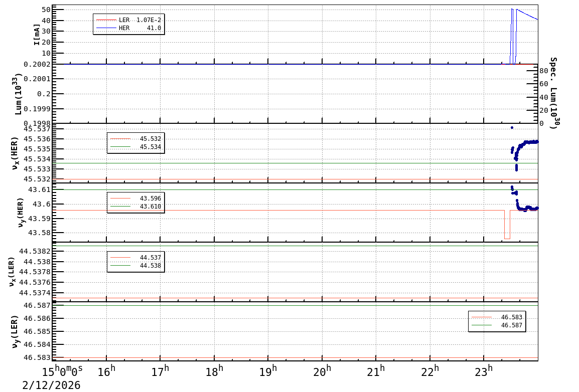Select the red 45.532 legend line sample
This screenshot has height=392, width=579.
coord(120,139)
